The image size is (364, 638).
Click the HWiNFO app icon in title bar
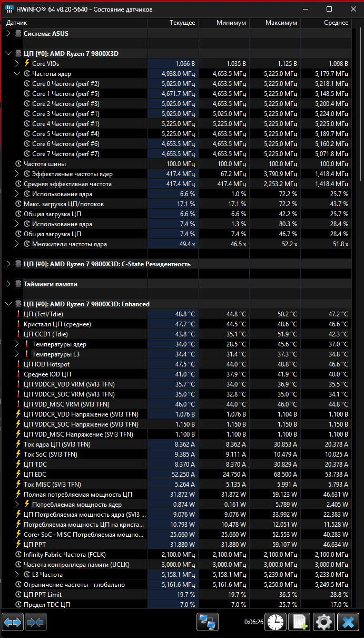click(9, 9)
